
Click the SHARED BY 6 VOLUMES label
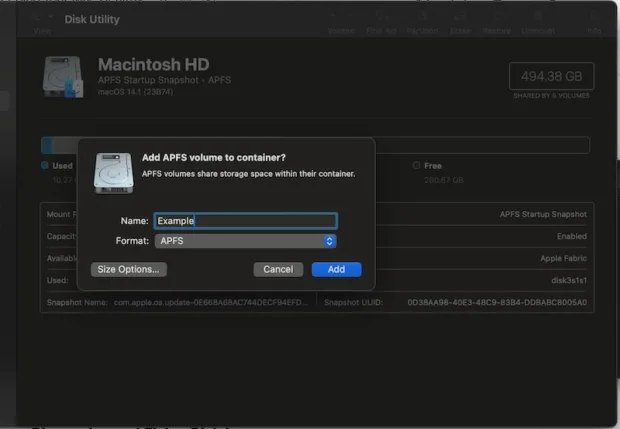pos(551,96)
